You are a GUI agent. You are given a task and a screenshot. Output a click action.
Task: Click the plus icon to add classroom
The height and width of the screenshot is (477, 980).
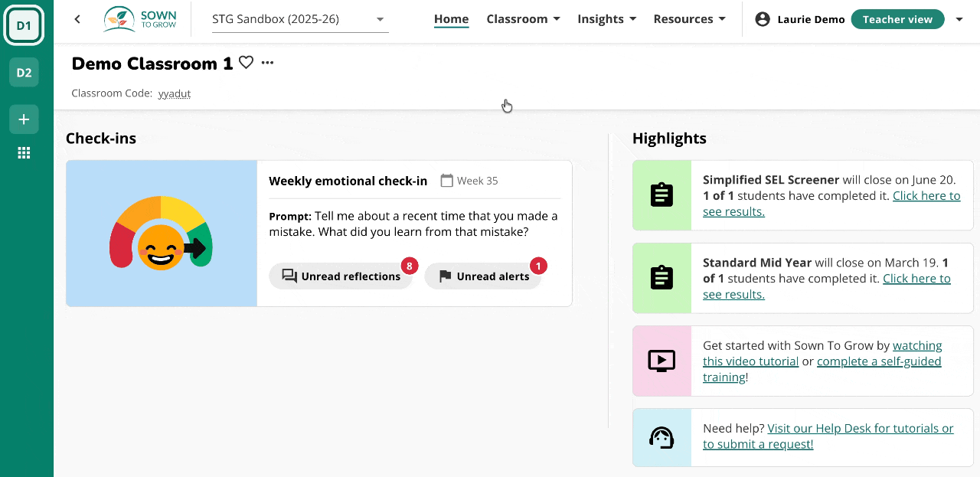pyautogui.click(x=24, y=119)
